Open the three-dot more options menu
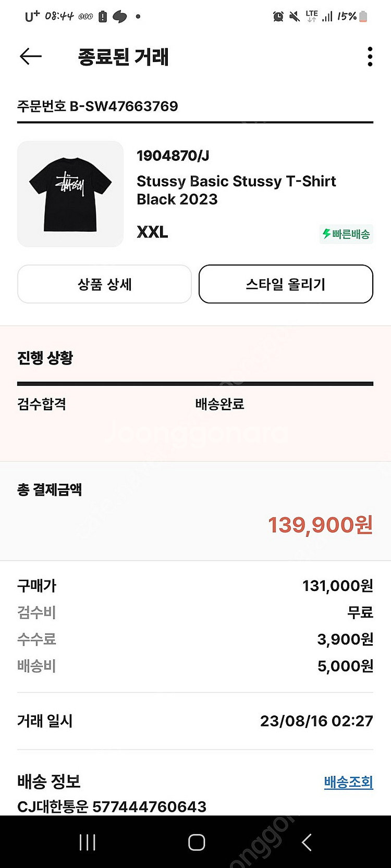Screen dimensions: 391x868 [370, 56]
